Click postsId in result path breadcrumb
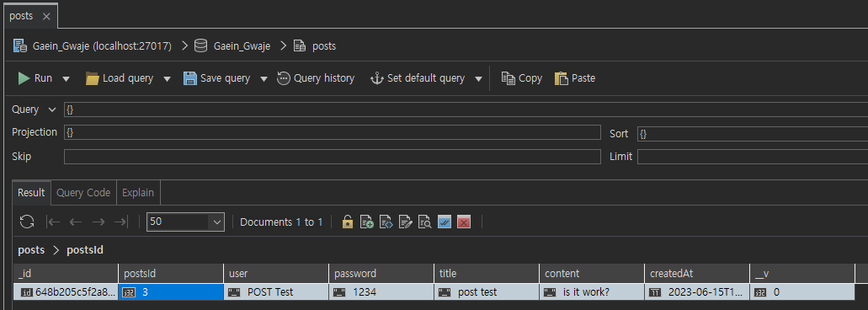868x310 pixels. [x=85, y=250]
